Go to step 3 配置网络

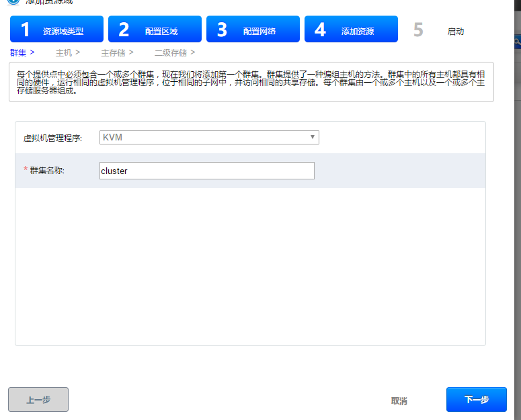coord(253,30)
